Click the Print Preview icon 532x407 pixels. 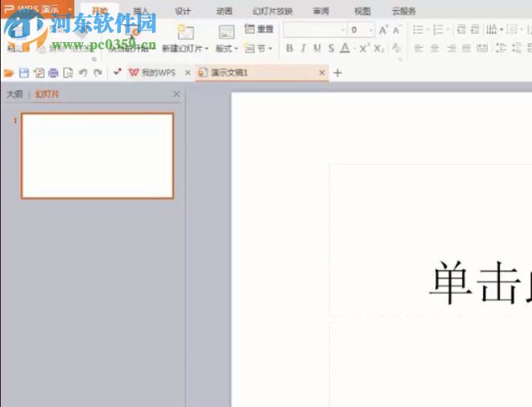click(68, 73)
